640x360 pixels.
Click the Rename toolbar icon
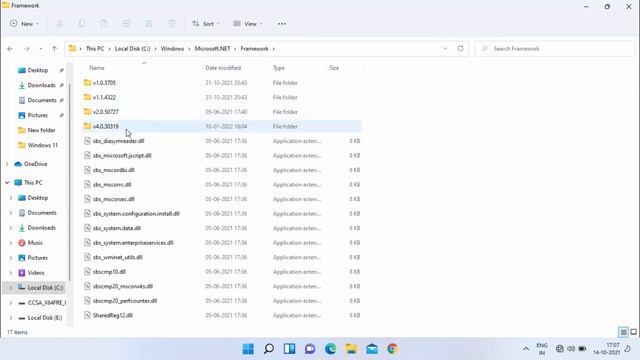tap(127, 24)
